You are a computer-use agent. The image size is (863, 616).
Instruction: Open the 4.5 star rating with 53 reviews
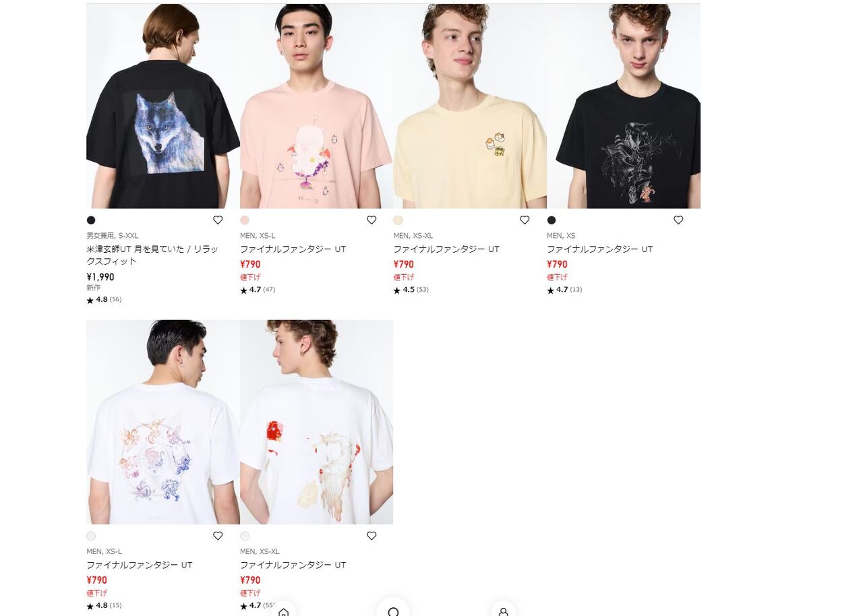pos(411,290)
